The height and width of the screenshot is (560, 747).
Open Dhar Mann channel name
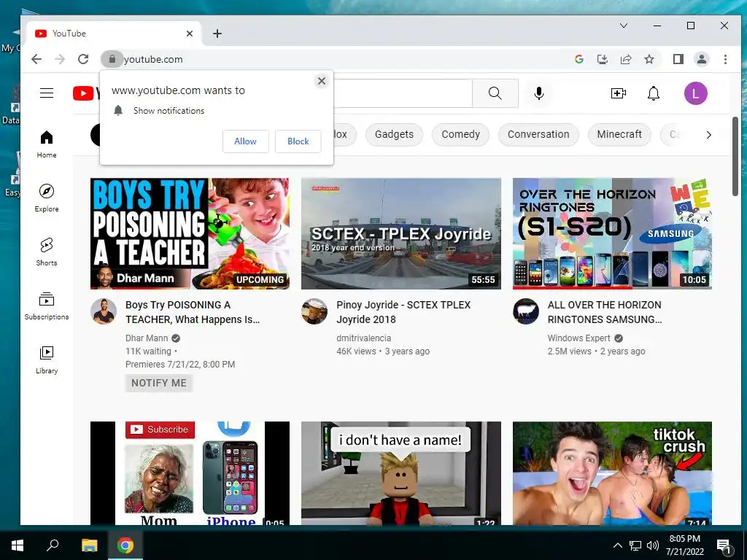[x=147, y=338]
